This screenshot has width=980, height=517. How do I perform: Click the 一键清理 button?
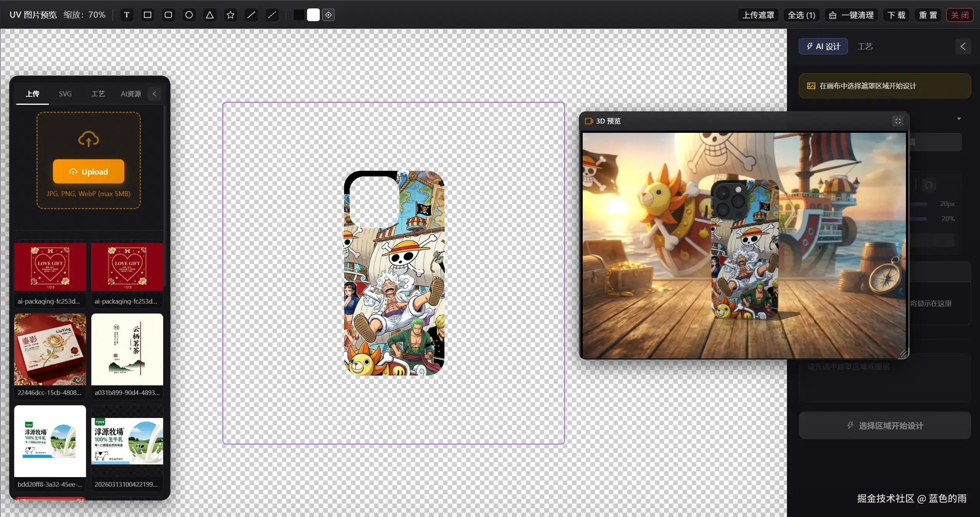(851, 15)
